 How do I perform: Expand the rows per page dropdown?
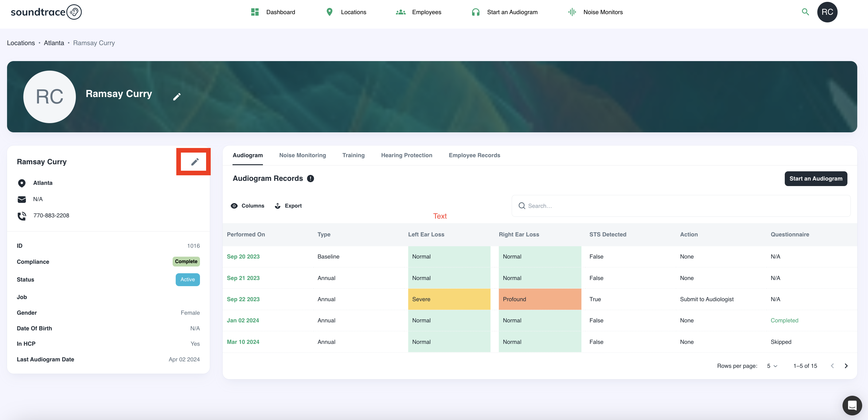[772, 366]
